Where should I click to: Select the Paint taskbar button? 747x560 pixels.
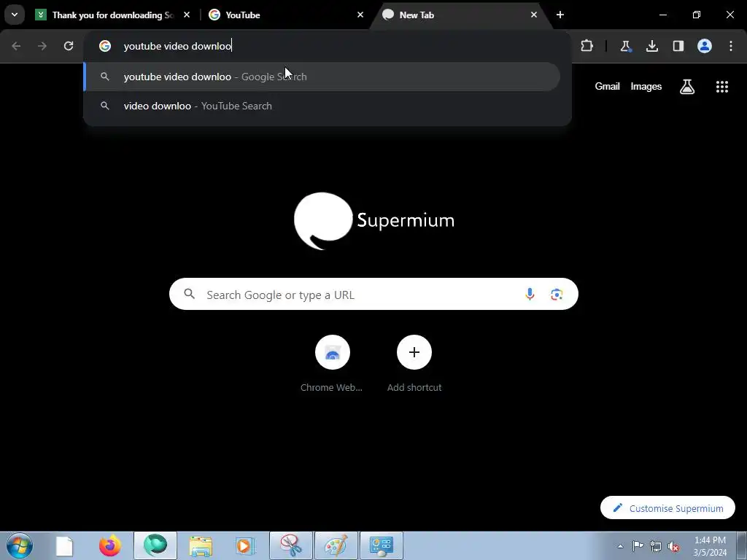[336, 545]
